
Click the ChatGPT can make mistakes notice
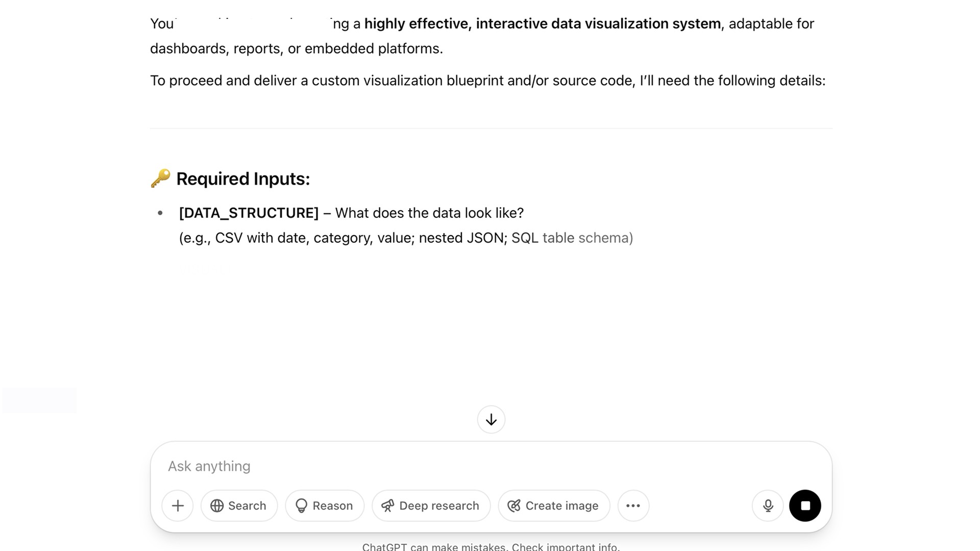coord(491,546)
